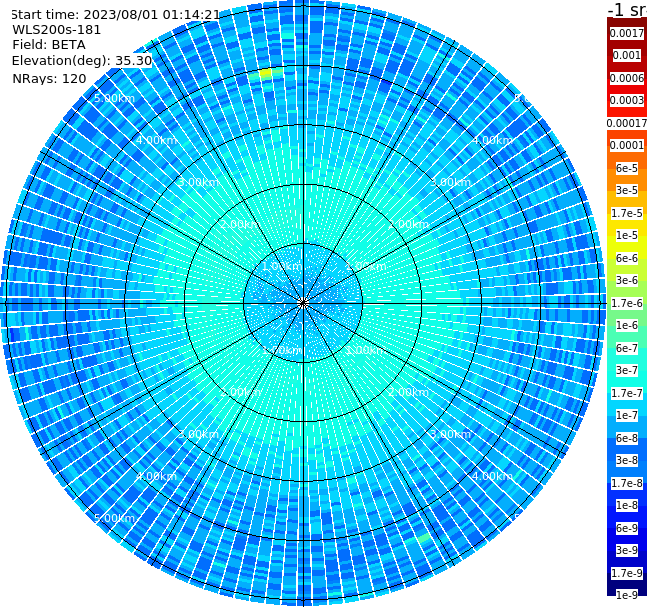The width and height of the screenshot is (647, 607).
Task: Select the NRays: 120 label
Action: [x=49, y=78]
